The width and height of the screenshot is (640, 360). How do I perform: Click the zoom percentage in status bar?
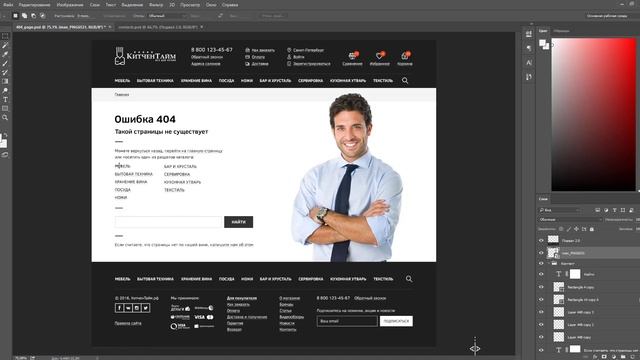(x=20, y=358)
